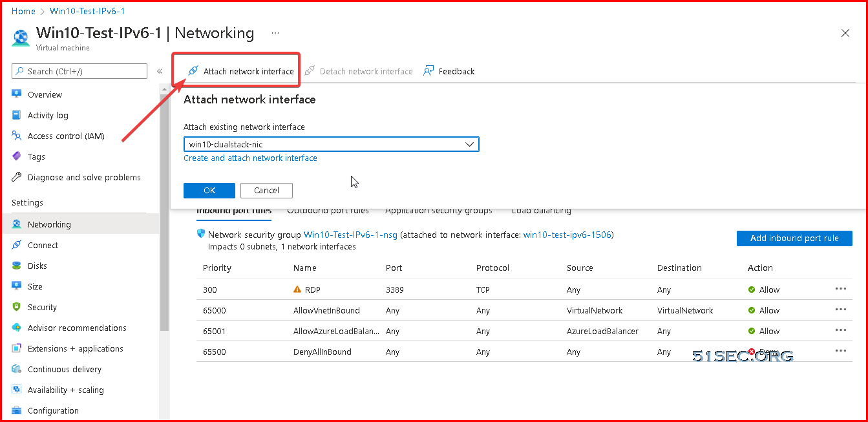The height and width of the screenshot is (422, 868).
Task: Click the sidebar Search (Ctrl+/) field
Action: pos(79,71)
